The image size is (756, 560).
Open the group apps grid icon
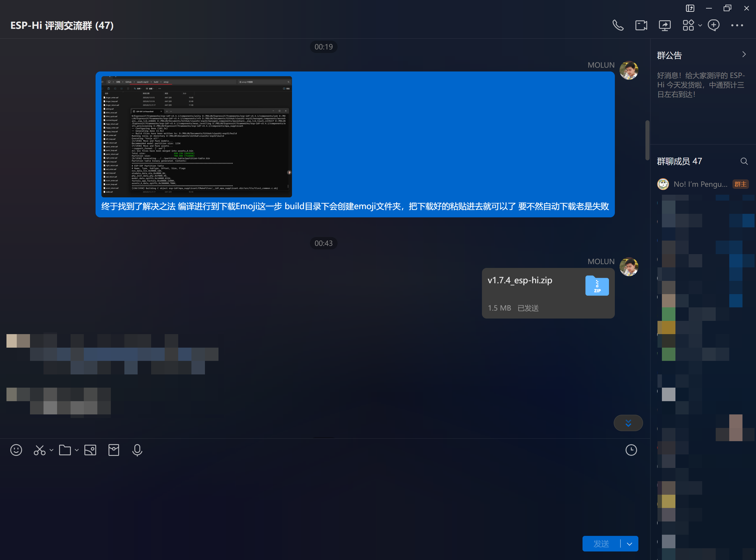coord(688,25)
